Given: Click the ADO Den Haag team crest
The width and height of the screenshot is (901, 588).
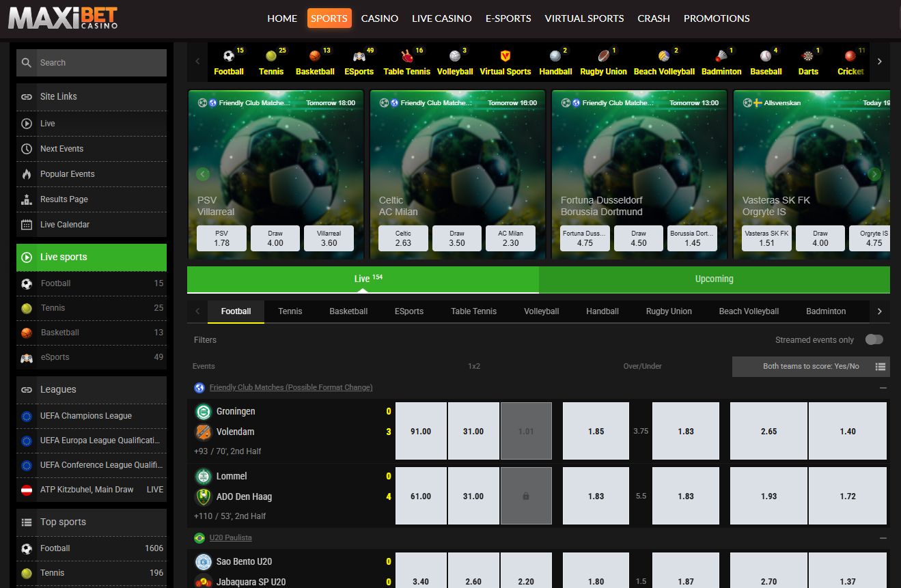Looking at the screenshot, I should tap(203, 496).
